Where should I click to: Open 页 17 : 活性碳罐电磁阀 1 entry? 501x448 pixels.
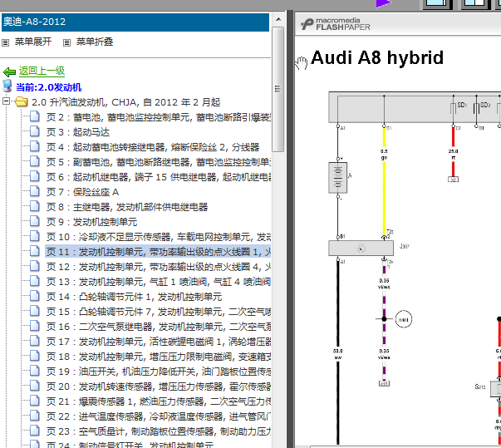pyautogui.click(x=159, y=342)
